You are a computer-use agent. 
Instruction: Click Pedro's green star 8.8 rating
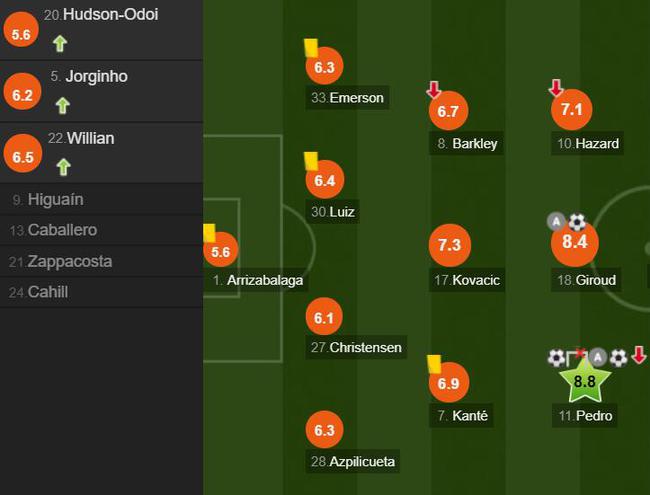(x=585, y=380)
